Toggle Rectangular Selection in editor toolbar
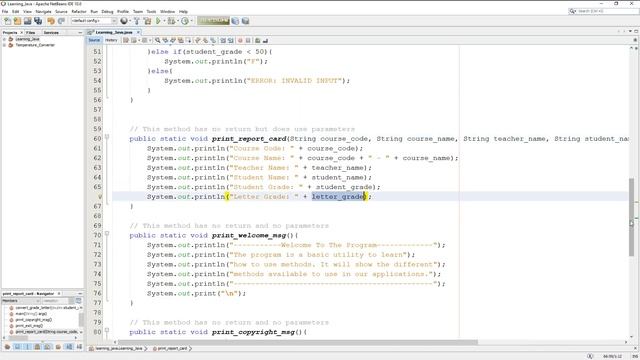640x360 pixels. click(x=188, y=40)
